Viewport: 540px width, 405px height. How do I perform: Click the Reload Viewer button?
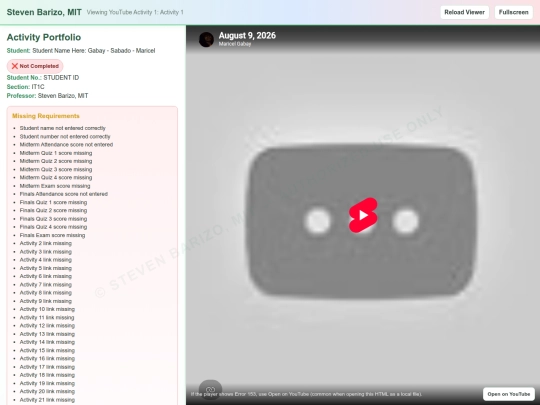(464, 12)
